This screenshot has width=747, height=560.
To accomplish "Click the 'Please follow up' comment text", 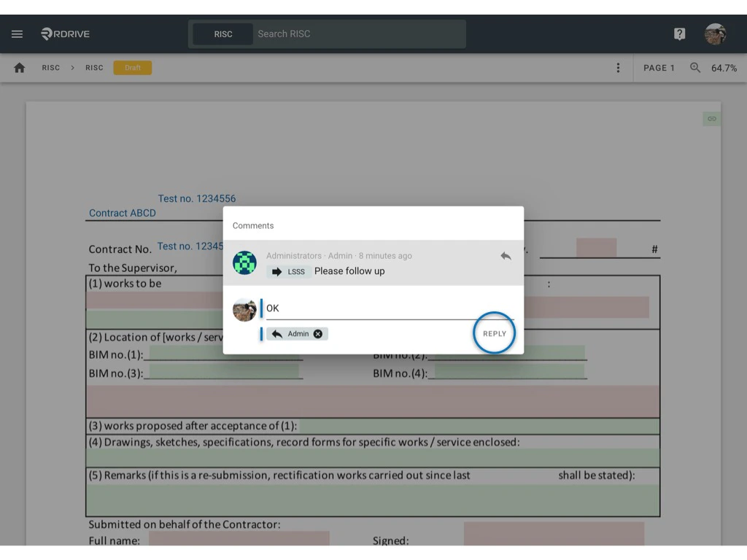I will tap(349, 271).
